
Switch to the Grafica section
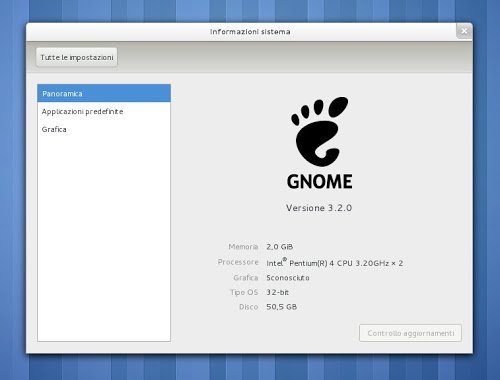click(x=104, y=129)
